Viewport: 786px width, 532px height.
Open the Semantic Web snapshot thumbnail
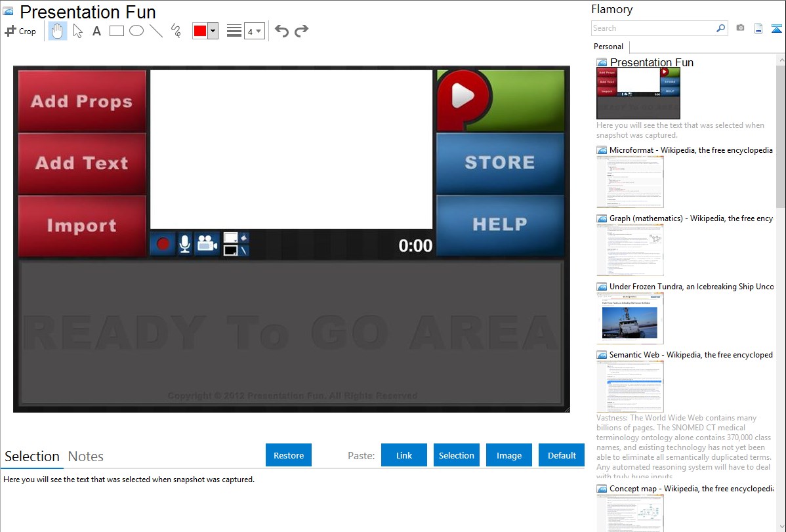(x=630, y=386)
